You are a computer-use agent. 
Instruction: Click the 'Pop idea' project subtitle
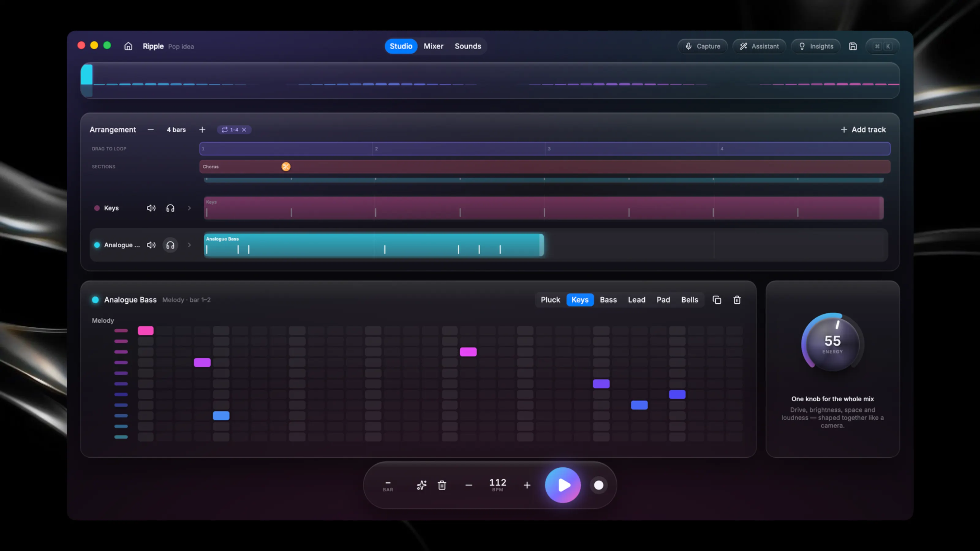181,47
